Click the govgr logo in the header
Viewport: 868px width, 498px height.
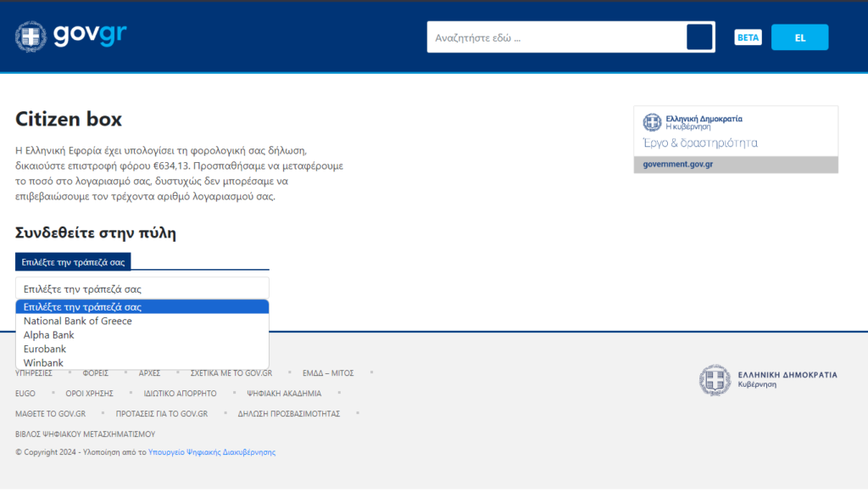click(x=71, y=36)
